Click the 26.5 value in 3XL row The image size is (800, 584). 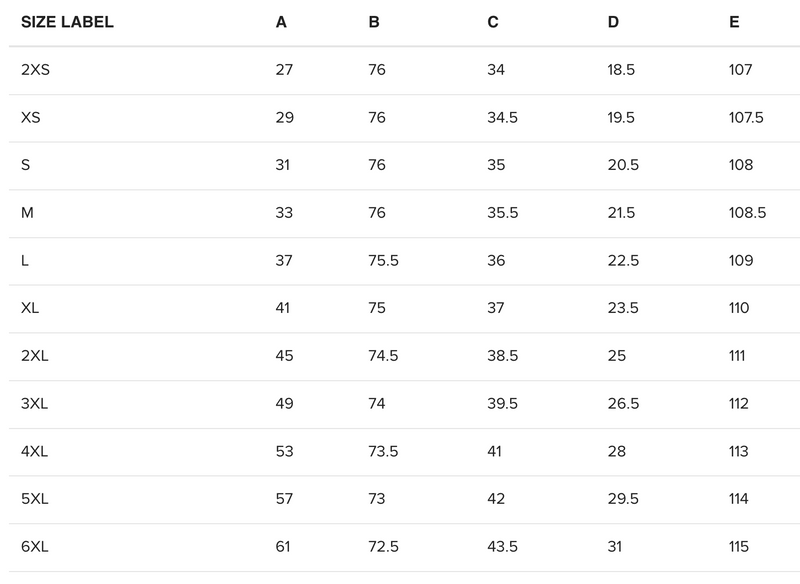pyautogui.click(x=622, y=404)
